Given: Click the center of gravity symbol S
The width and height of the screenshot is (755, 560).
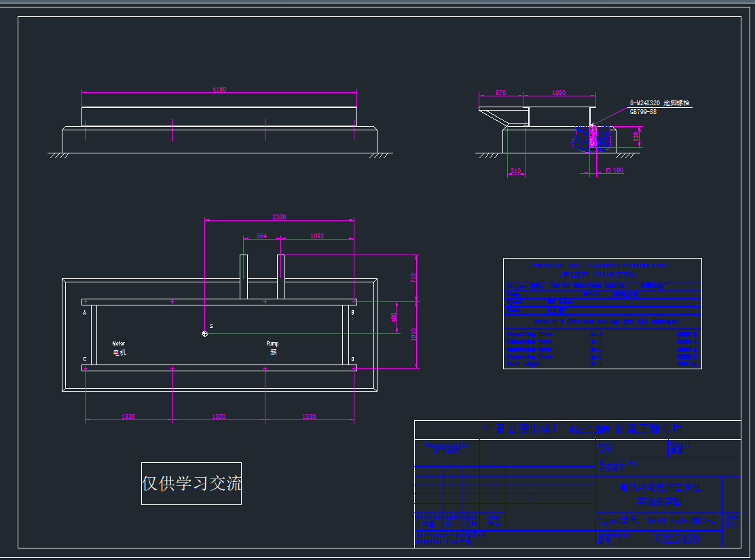Looking at the screenshot, I should [205, 333].
